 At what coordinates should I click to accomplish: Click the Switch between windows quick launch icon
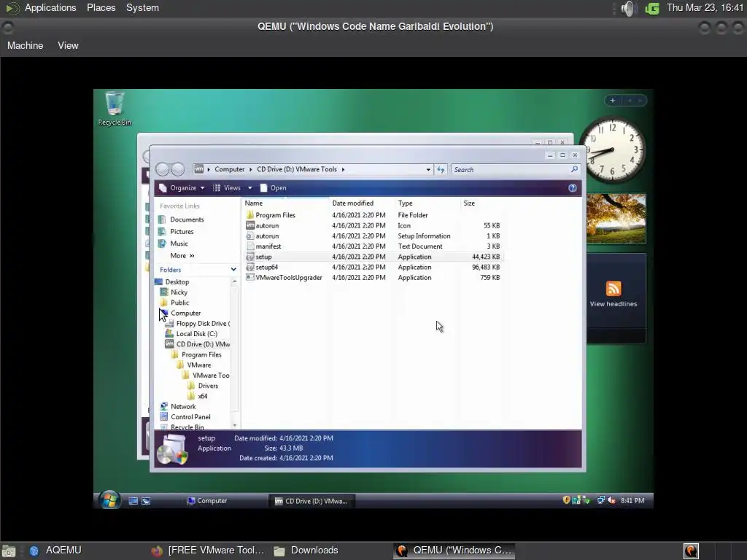coord(146,501)
